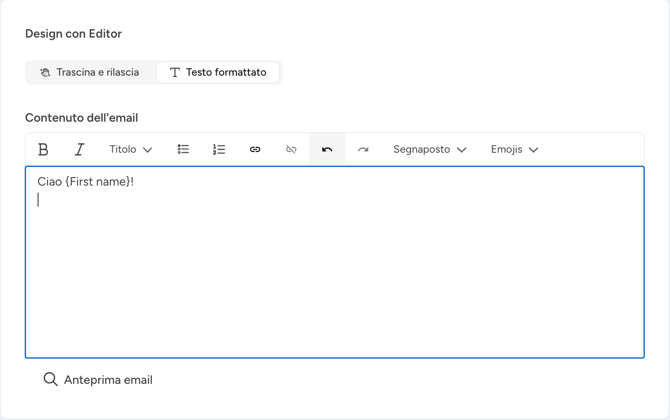Redo the last action
670x420 pixels.
(x=363, y=149)
